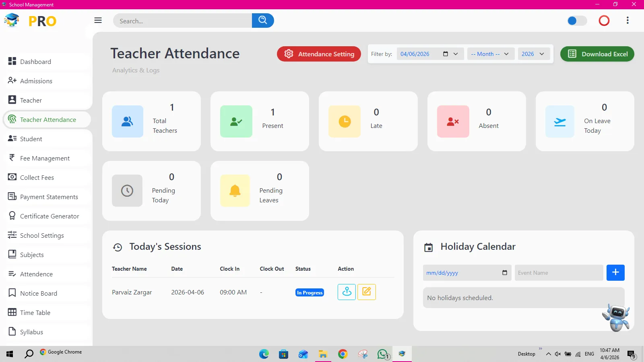Click the blue search magnifier button
The width and height of the screenshot is (644, 362).
pyautogui.click(x=263, y=21)
